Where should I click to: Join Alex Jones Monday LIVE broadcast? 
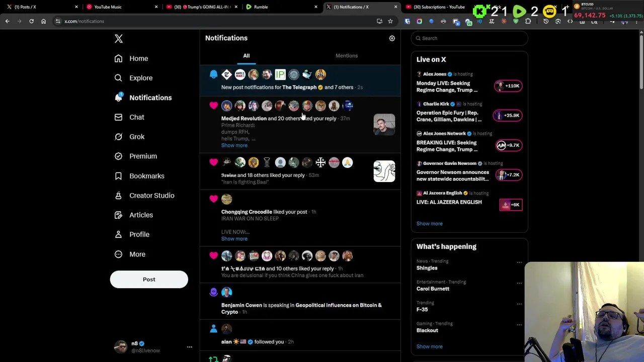coord(447,86)
